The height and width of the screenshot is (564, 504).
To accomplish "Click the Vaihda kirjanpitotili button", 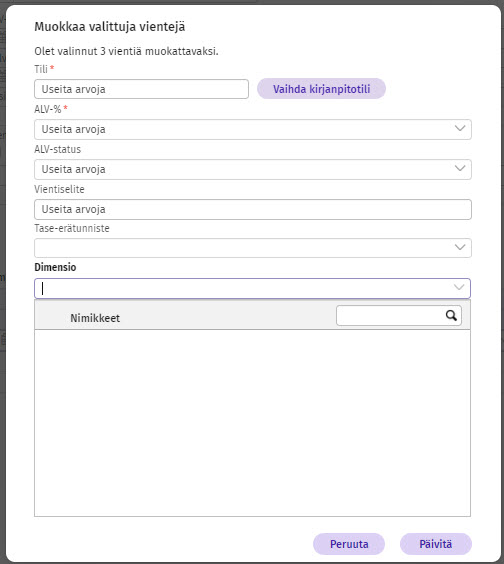I will click(321, 89).
